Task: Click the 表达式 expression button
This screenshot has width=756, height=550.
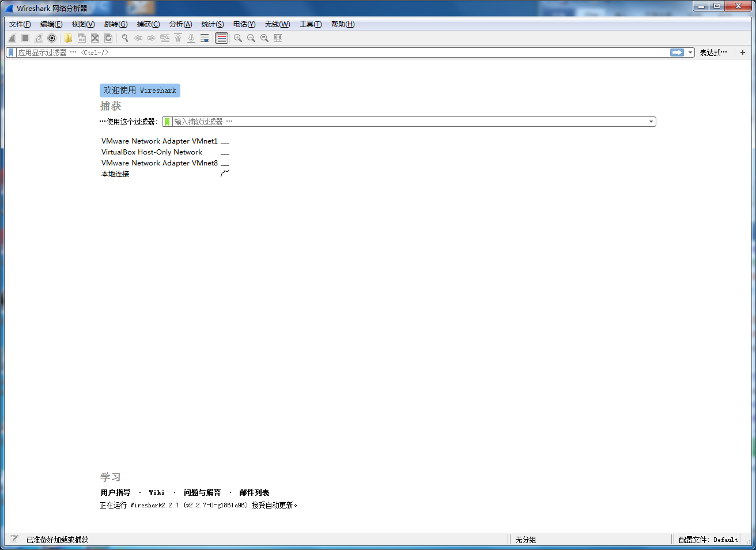Action: click(x=713, y=52)
